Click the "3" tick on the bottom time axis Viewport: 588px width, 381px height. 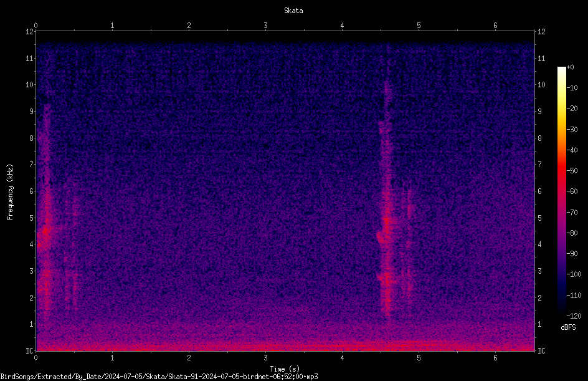pyautogui.click(x=265, y=358)
